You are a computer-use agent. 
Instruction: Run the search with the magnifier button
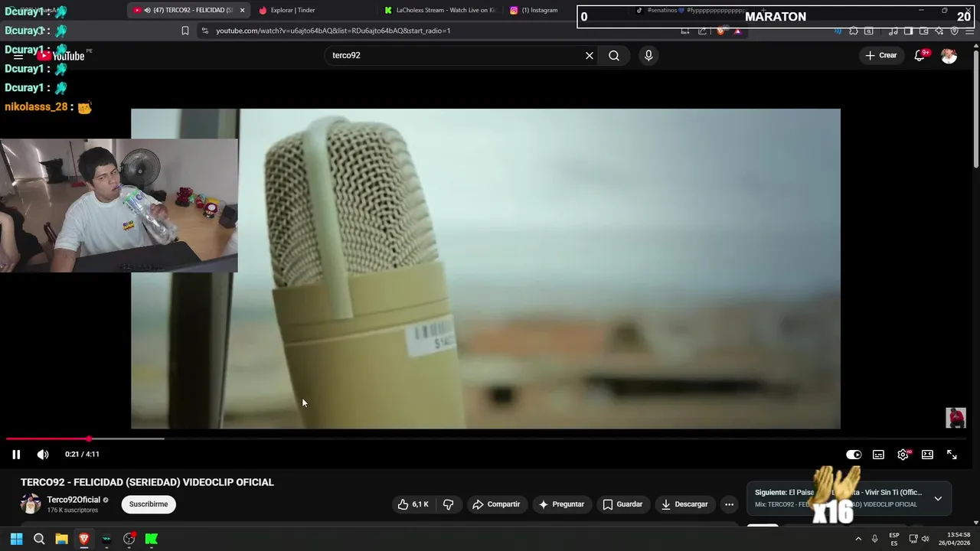coord(614,55)
